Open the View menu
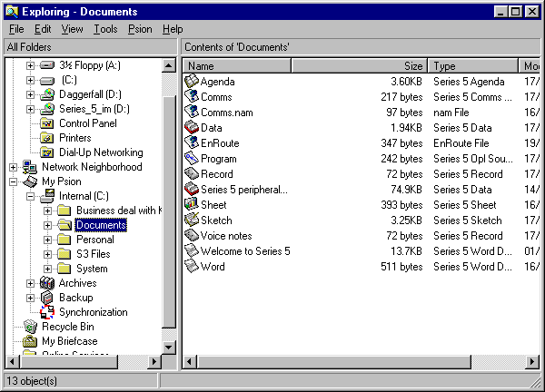The height and width of the screenshot is (392, 545). point(72,29)
